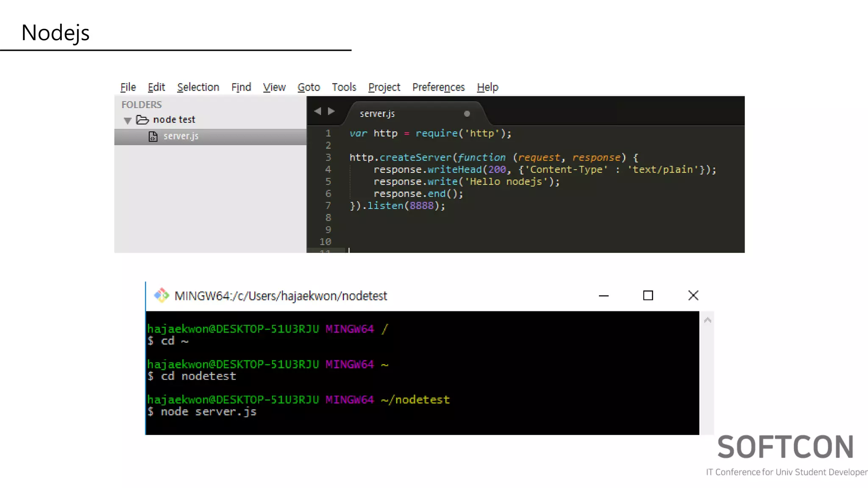Click the unsaved dot on server.js tab
Screen dimensions: 868x488
tap(467, 114)
